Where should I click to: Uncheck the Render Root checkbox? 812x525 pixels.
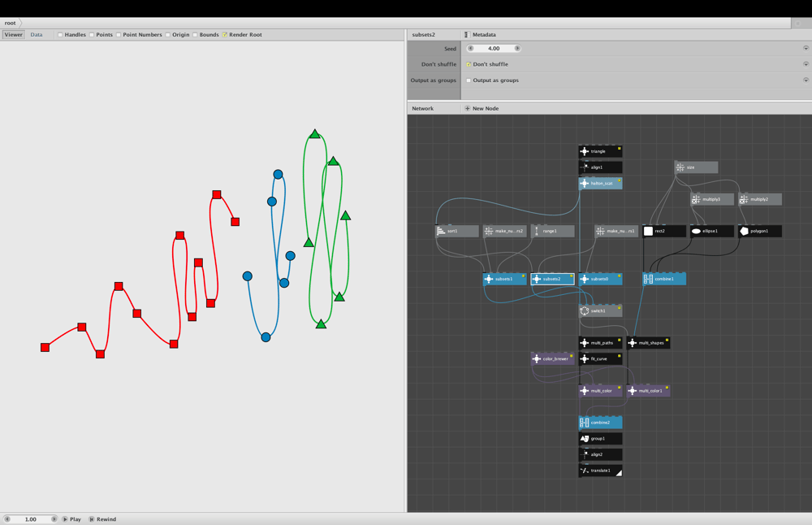click(x=225, y=35)
